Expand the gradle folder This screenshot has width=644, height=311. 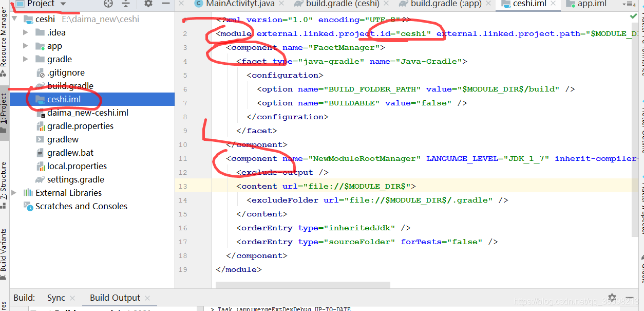(26, 59)
